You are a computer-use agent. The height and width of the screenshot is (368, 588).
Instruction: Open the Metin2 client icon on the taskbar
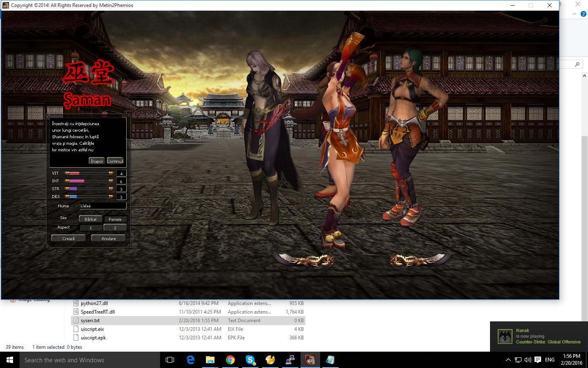(310, 360)
